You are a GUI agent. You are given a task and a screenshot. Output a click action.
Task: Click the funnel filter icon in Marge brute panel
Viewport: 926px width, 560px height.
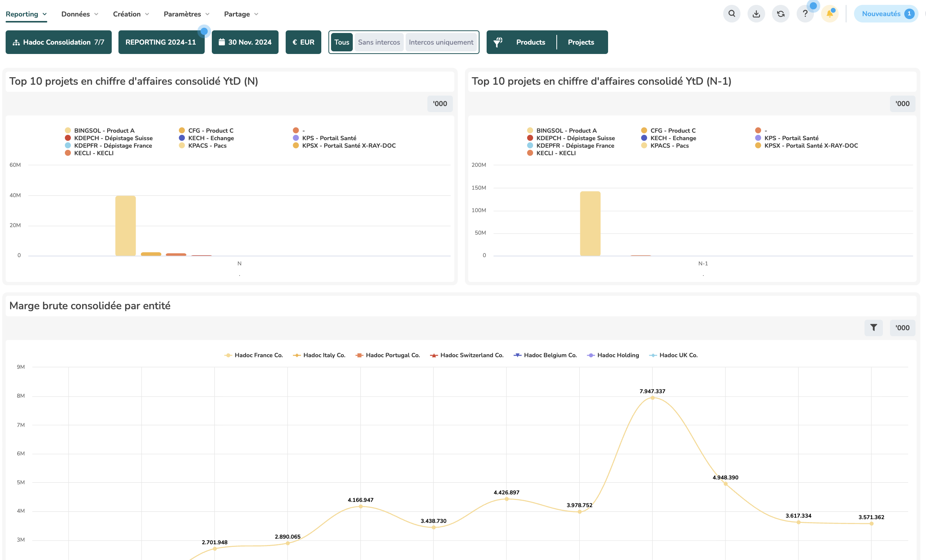pos(874,328)
